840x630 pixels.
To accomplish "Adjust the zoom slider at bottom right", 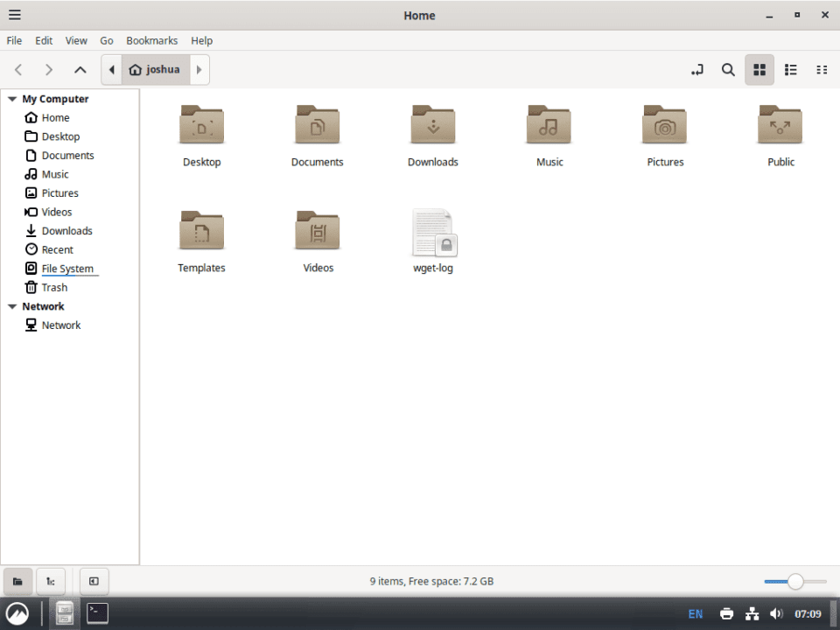I will point(794,581).
